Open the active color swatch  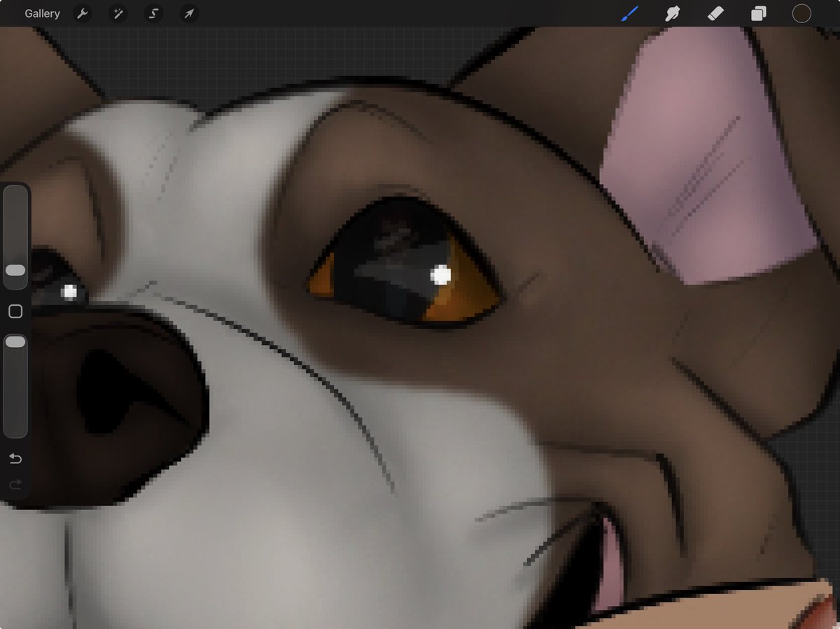click(801, 13)
